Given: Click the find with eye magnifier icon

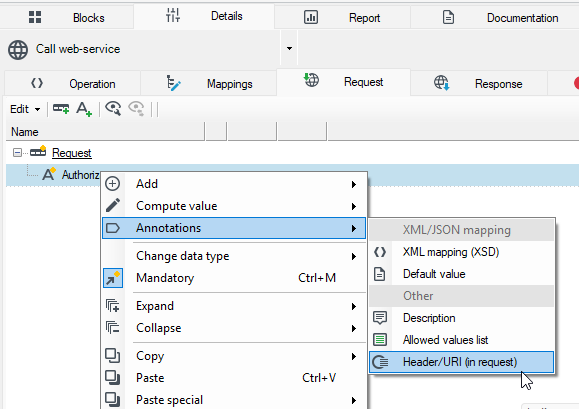Looking at the screenshot, I should (113, 109).
